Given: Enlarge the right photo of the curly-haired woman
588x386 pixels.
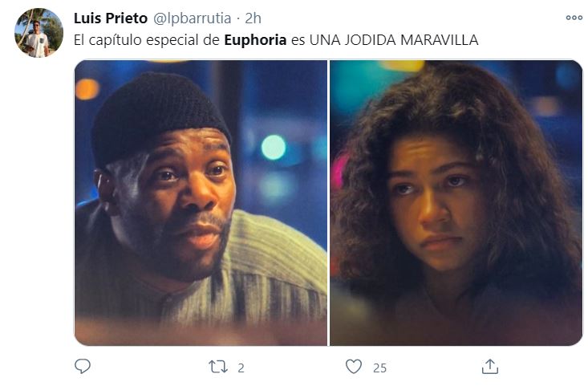Looking at the screenshot, I should coord(456,202).
